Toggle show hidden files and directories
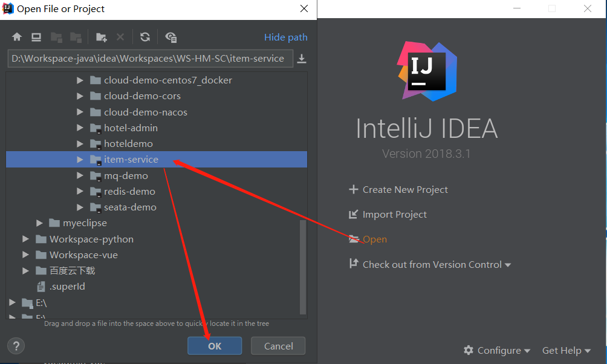Screen dimensions: 607x364 tap(171, 37)
